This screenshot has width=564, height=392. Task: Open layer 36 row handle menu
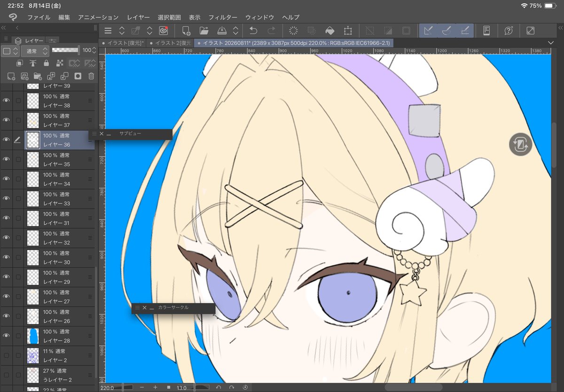[x=90, y=140]
